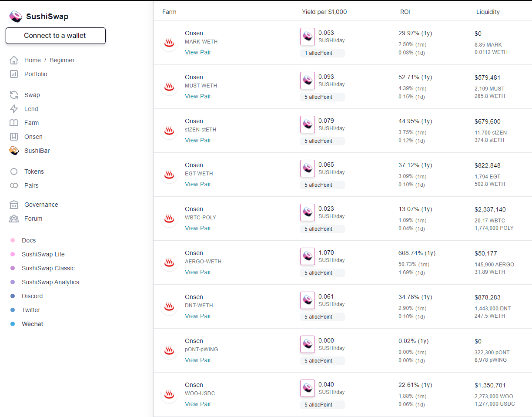Open SushiSwap Lite link

43,254
